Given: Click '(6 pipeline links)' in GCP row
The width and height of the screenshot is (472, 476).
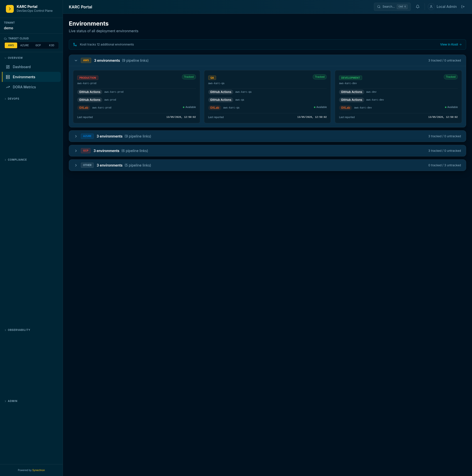Looking at the screenshot, I should click(135, 151).
